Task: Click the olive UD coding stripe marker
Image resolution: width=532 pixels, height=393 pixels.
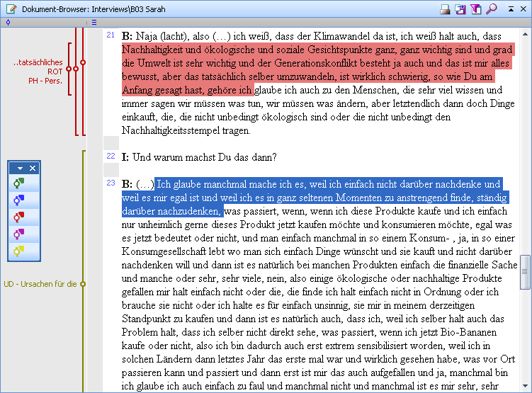Action: (83, 284)
